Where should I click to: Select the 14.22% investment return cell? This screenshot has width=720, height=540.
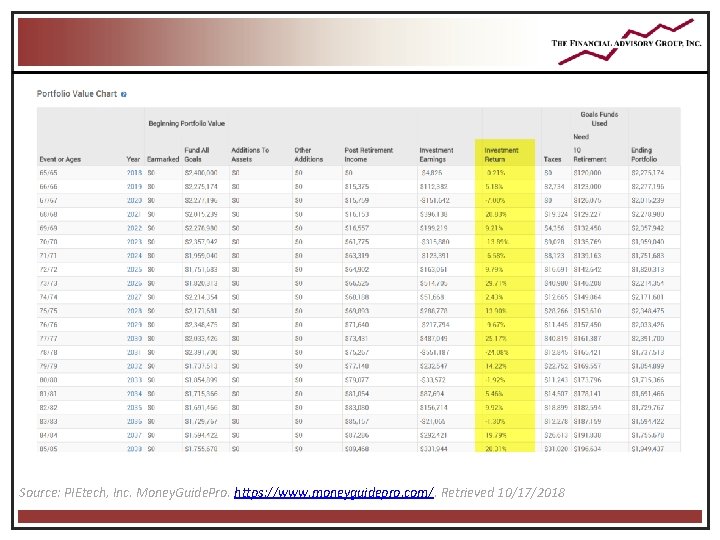tap(495, 366)
